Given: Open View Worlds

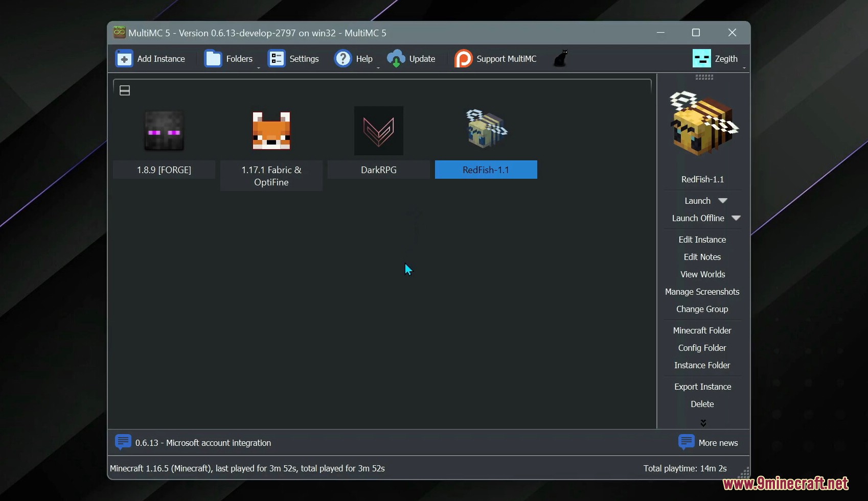Looking at the screenshot, I should [x=702, y=274].
